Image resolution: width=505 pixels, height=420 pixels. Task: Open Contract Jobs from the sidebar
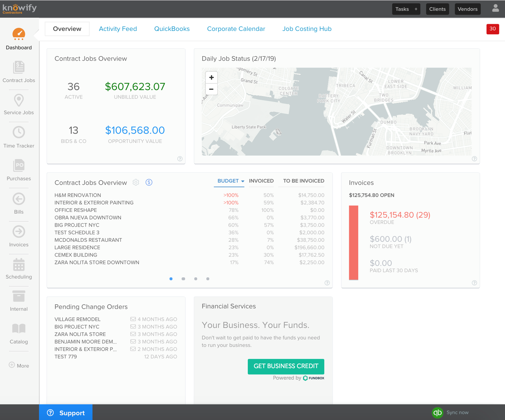click(19, 71)
